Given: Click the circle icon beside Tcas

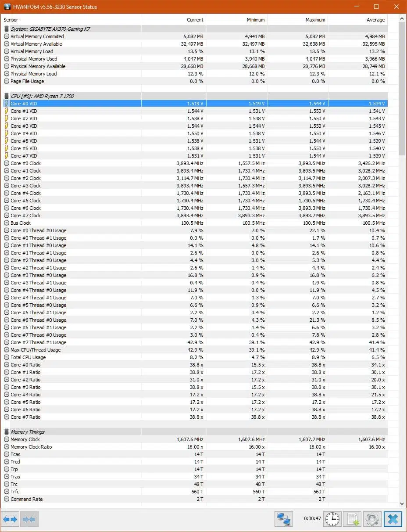Looking at the screenshot, I should pos(6,454).
